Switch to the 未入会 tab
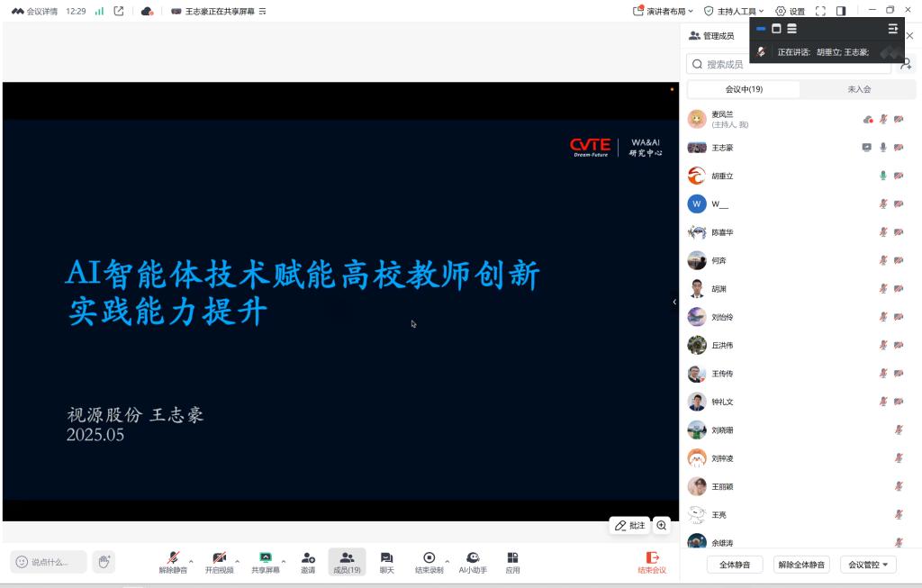This screenshot has height=588, width=922. tap(859, 89)
